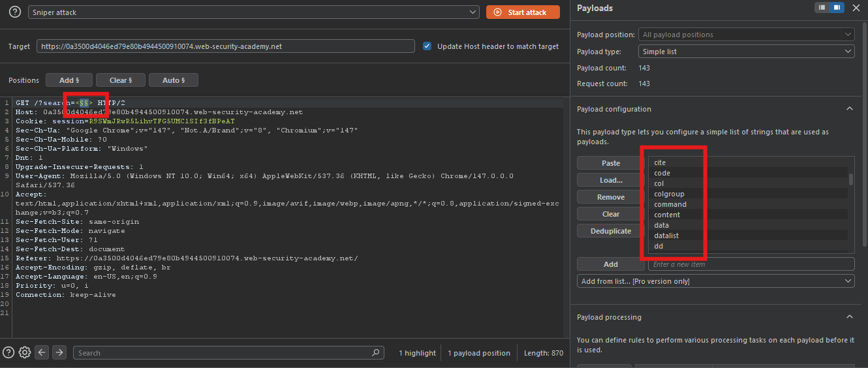Click the Add button for new item
The image size is (868, 368).
point(611,264)
